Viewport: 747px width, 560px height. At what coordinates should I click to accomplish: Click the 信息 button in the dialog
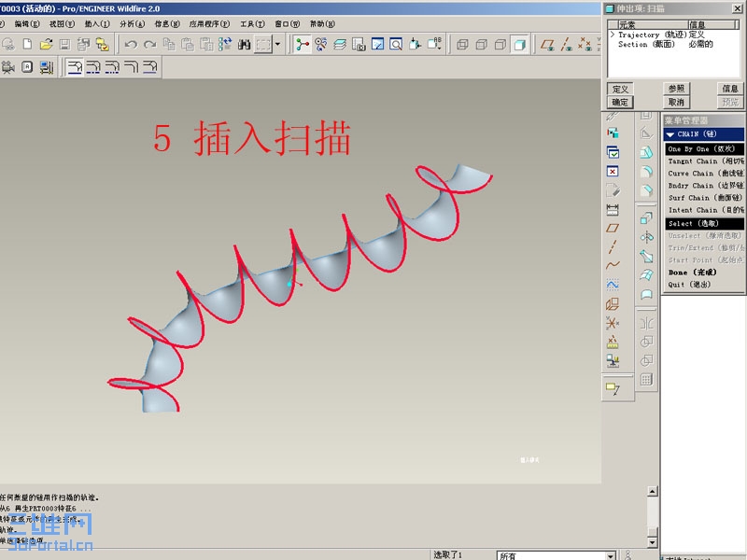pyautogui.click(x=730, y=89)
